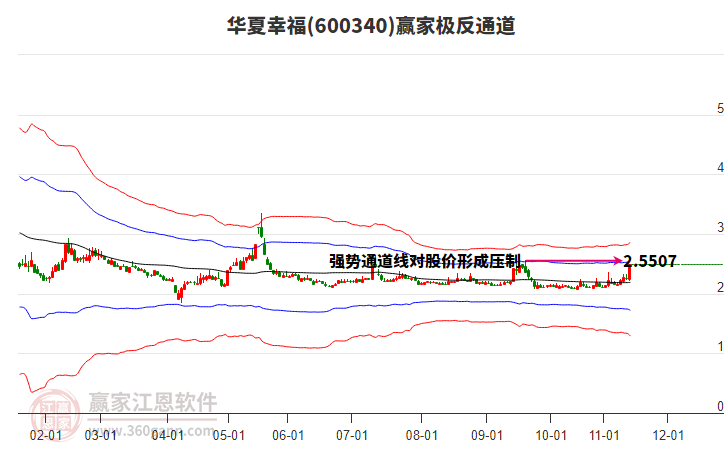Click the y-axis value 0
This screenshot has width=726, height=450.
click(x=720, y=406)
